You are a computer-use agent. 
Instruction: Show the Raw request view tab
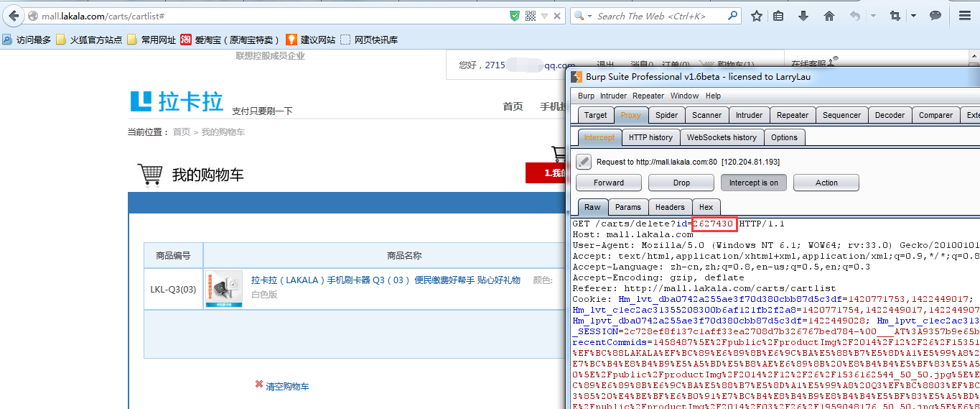pos(592,207)
